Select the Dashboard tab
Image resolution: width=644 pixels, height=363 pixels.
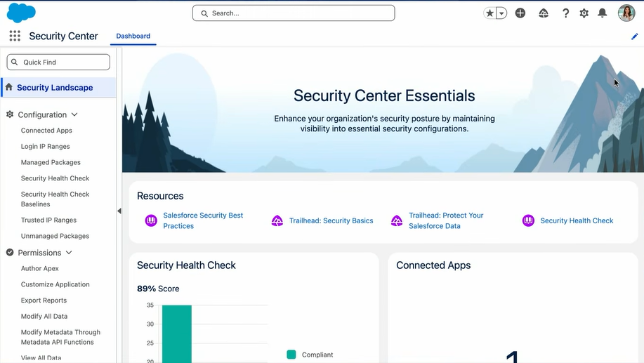pos(133,36)
